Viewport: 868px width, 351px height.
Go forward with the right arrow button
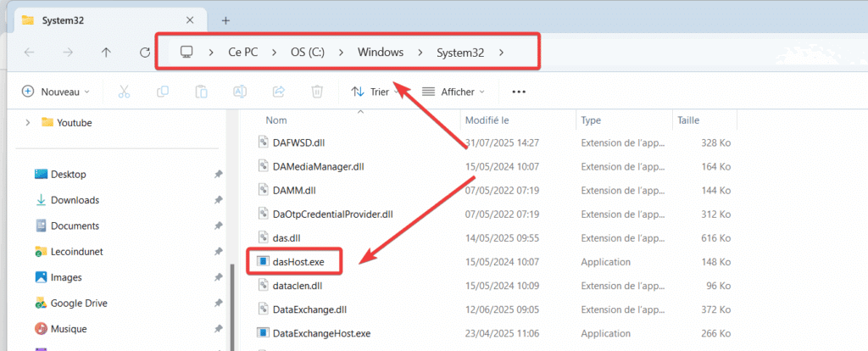[68, 53]
